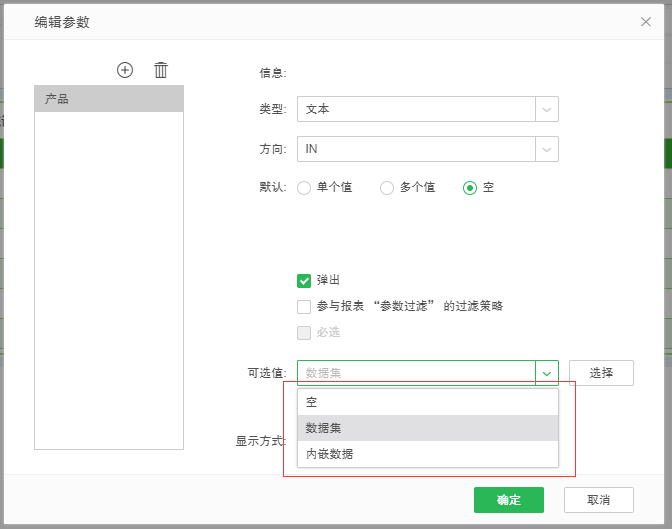The image size is (672, 529).
Task: Select the 产品 parameter in list
Action: pyautogui.click(x=109, y=99)
